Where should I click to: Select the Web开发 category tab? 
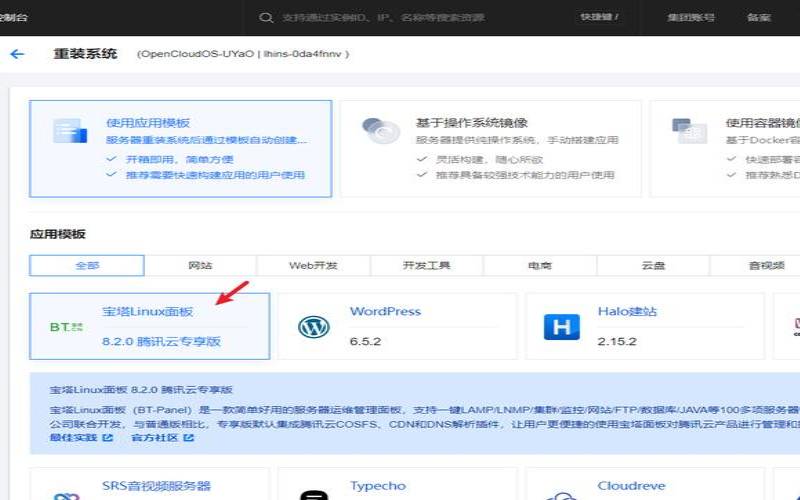tap(313, 265)
